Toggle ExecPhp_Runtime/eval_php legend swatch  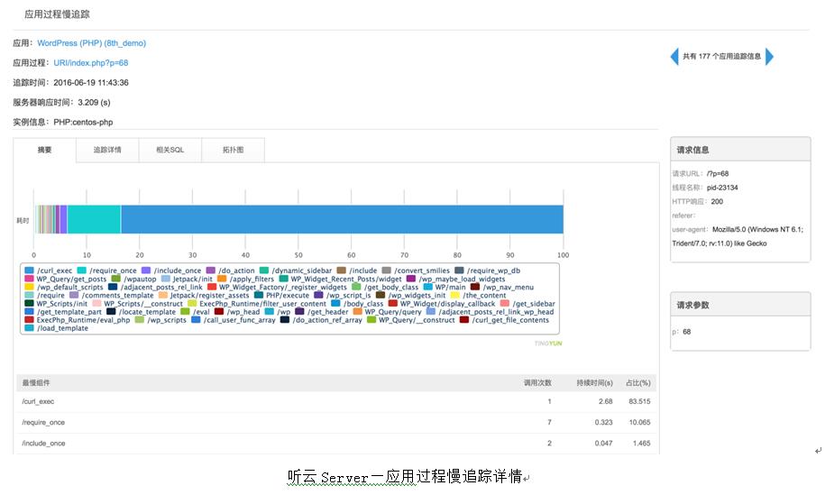click(x=30, y=320)
